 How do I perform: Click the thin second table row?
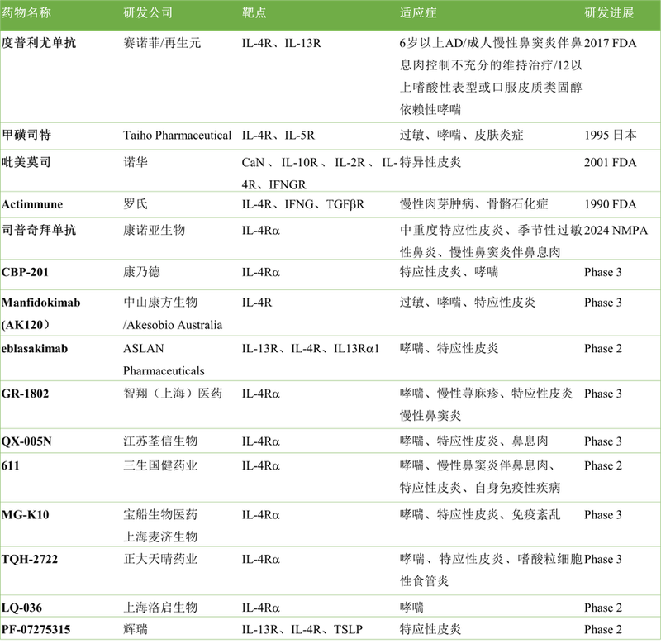(330, 136)
